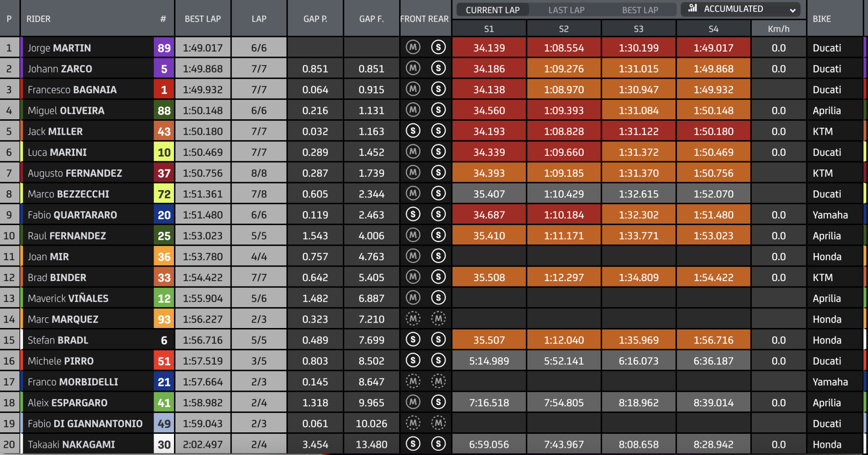868x455 pixels.
Task: Click Jorge Martin's front medium tyre icon
Action: point(413,47)
